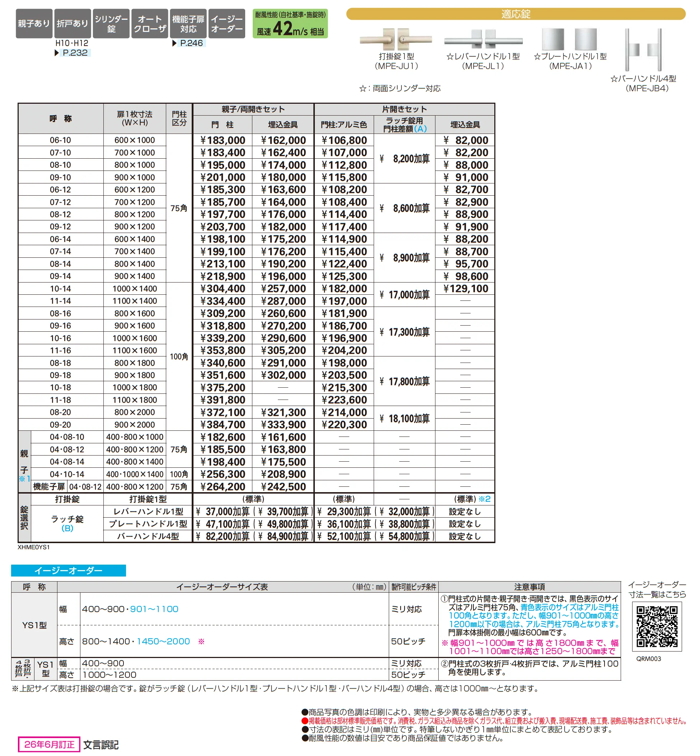
Task: Click the QR code QRM003
Action: [657, 626]
